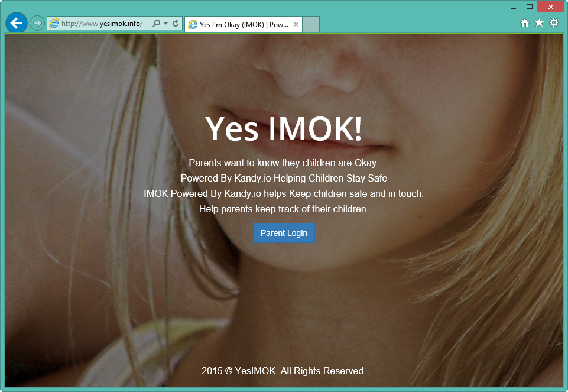This screenshot has height=392, width=568.
Task: Close the Yes I'm Okay tab
Action: [x=296, y=24]
